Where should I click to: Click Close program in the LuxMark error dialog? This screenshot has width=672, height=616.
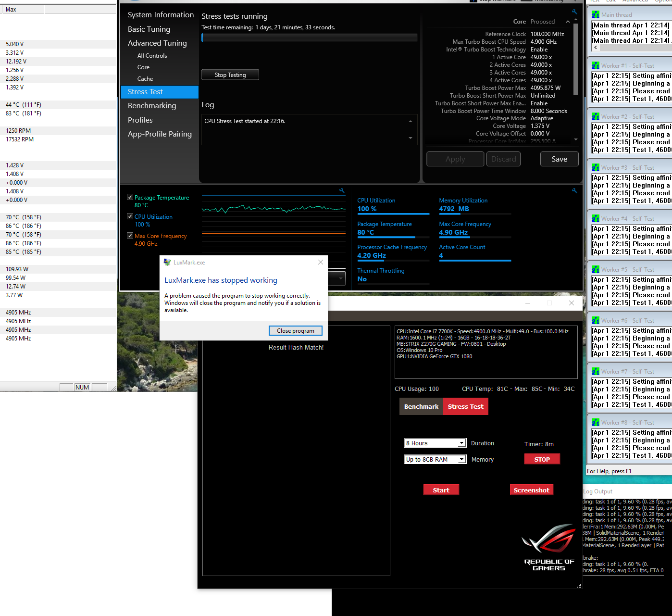[x=296, y=330]
